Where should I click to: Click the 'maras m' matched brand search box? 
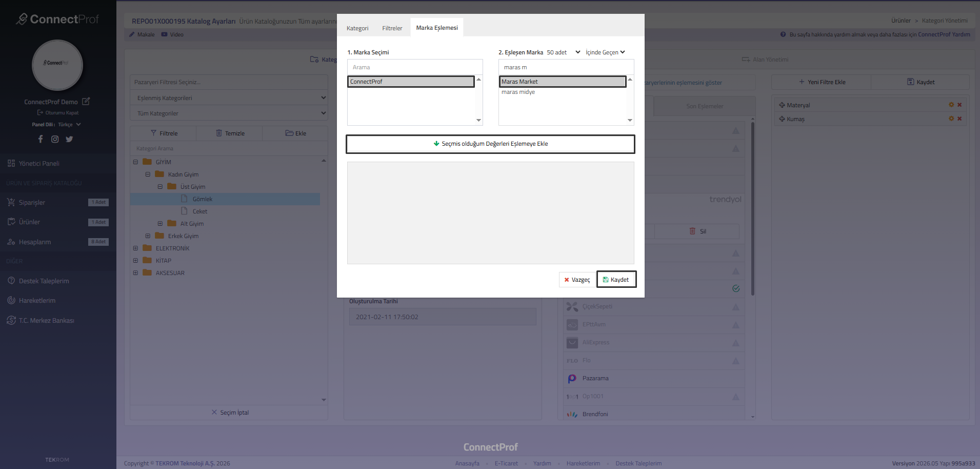click(x=566, y=67)
